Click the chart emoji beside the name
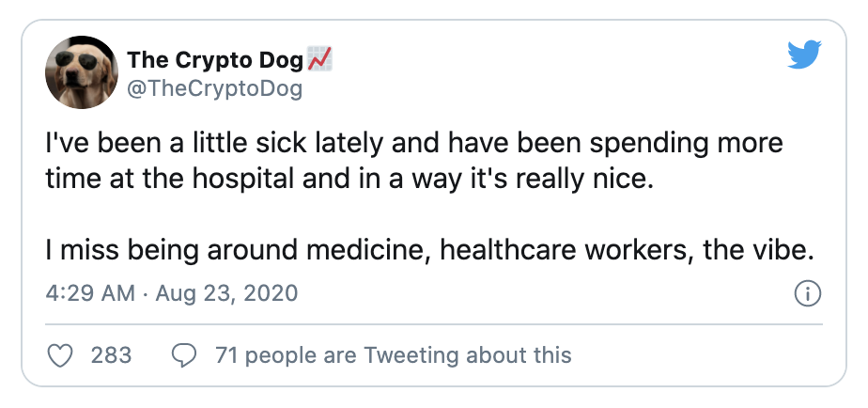868x408 pixels. [x=320, y=61]
